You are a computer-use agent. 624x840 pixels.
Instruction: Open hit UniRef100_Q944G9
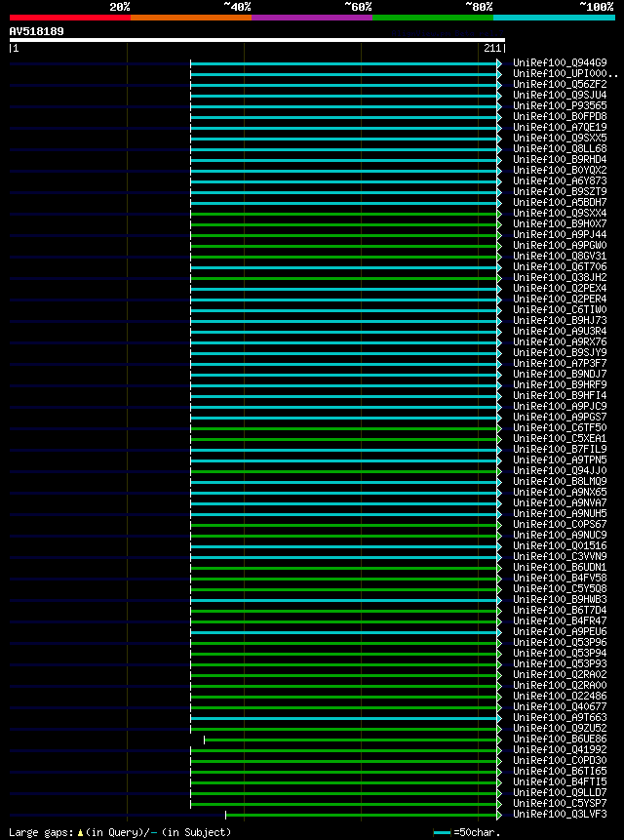560,63
